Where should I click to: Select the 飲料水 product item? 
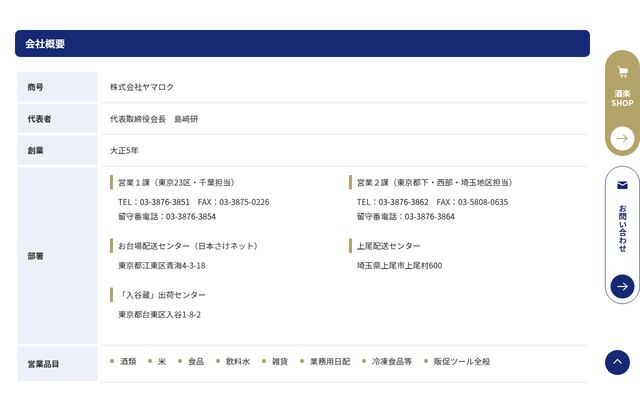[x=238, y=361]
